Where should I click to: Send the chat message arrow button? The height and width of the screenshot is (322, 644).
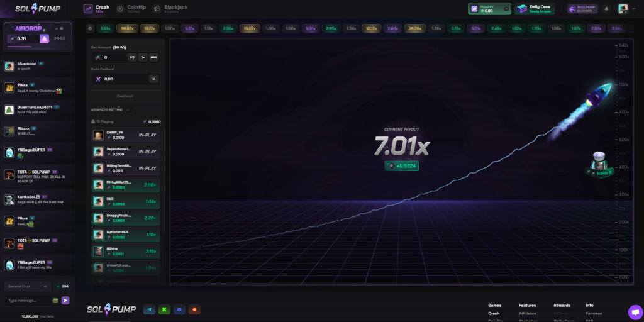(x=65, y=300)
